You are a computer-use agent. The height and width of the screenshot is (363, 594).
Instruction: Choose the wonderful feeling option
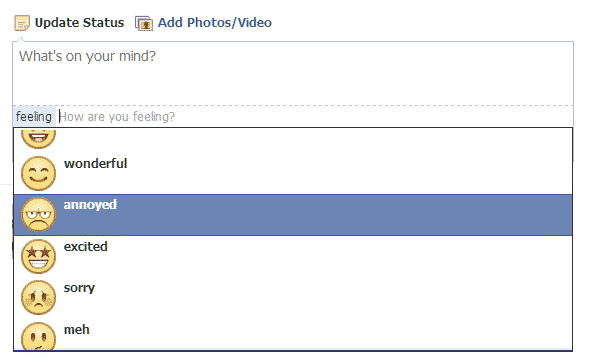point(293,173)
